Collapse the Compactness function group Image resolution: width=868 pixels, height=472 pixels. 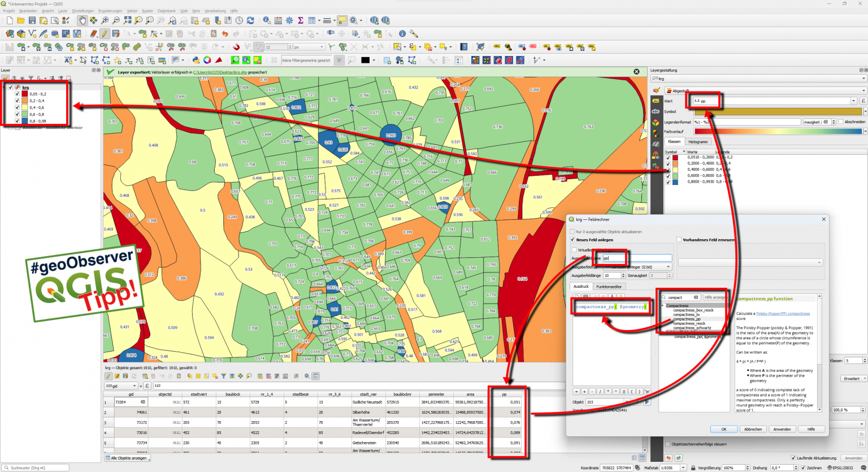coord(663,305)
